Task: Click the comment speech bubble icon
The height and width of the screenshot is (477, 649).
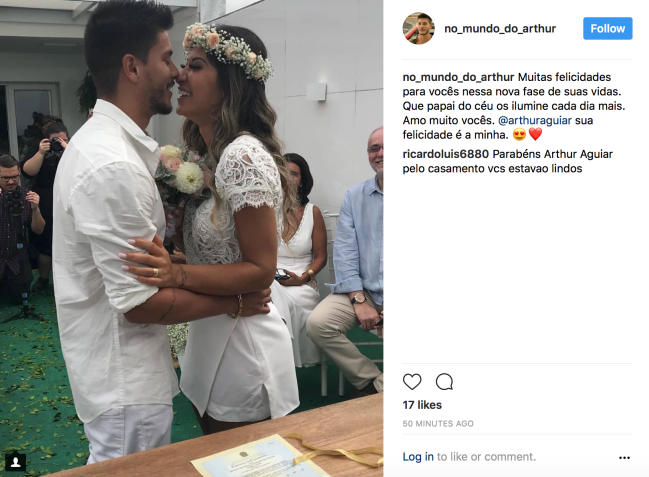Action: click(444, 382)
